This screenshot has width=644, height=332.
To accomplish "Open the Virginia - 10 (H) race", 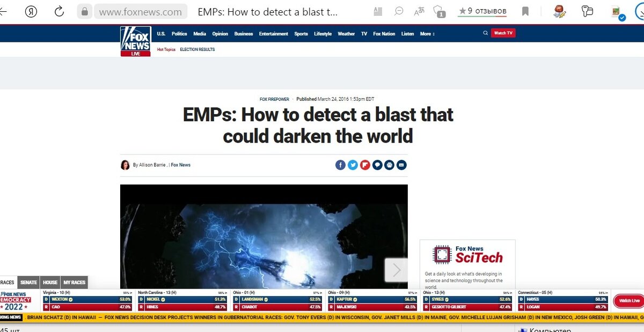I will pyautogui.click(x=56, y=292).
